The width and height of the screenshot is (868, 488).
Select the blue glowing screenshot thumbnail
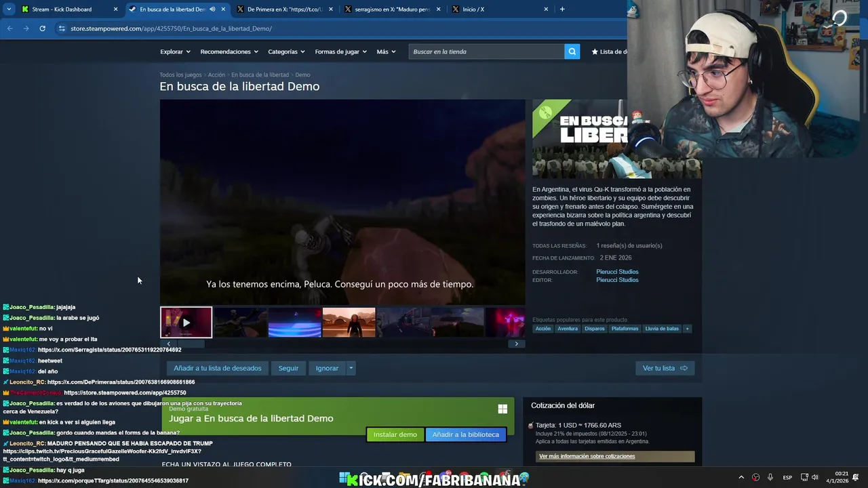click(x=295, y=323)
